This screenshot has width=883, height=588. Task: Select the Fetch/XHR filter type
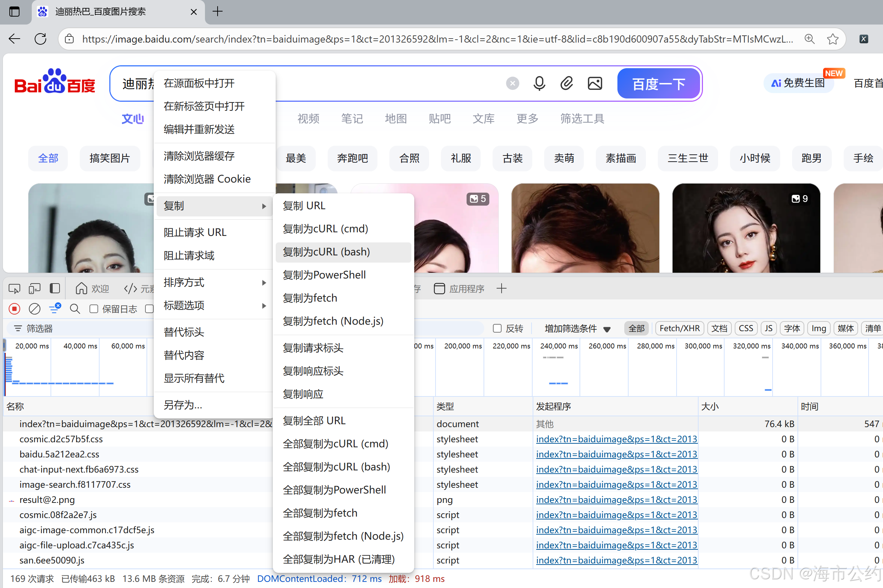tap(679, 329)
